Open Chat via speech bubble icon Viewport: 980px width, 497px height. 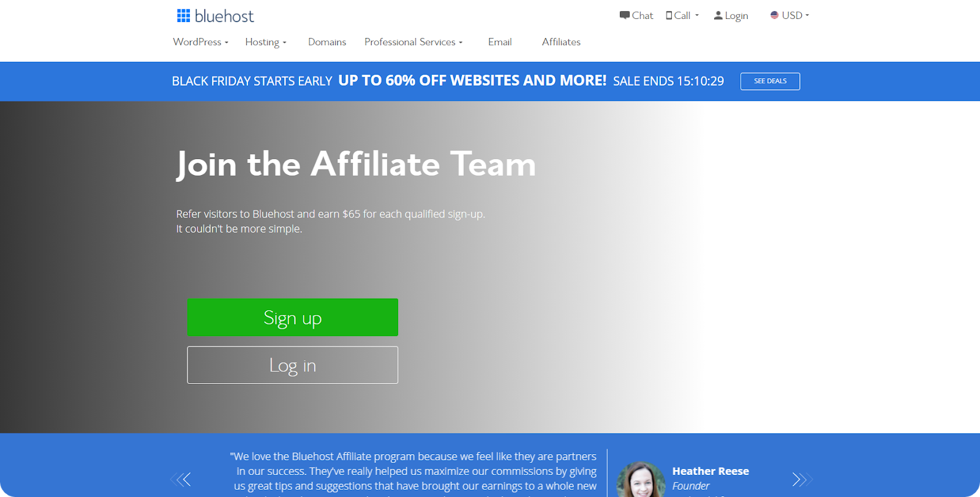pyautogui.click(x=624, y=15)
